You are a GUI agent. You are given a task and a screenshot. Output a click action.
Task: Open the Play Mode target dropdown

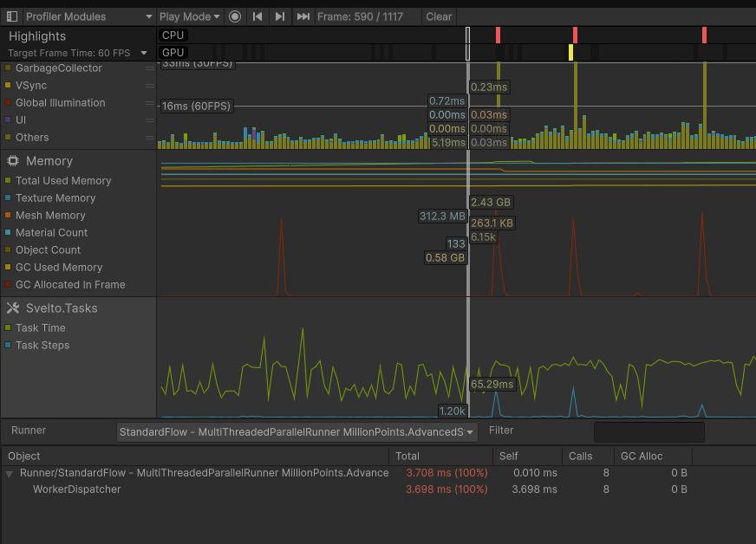pyautogui.click(x=190, y=16)
